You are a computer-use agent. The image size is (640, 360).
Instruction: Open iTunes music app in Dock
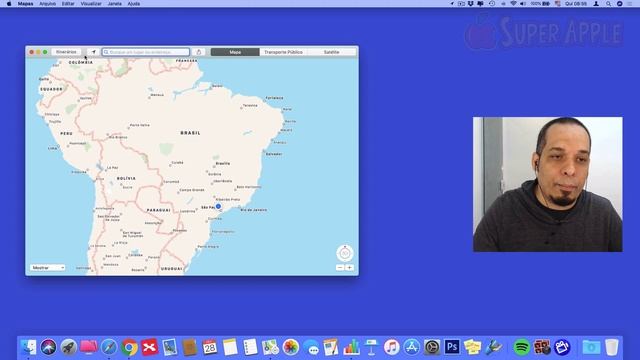coord(391,347)
